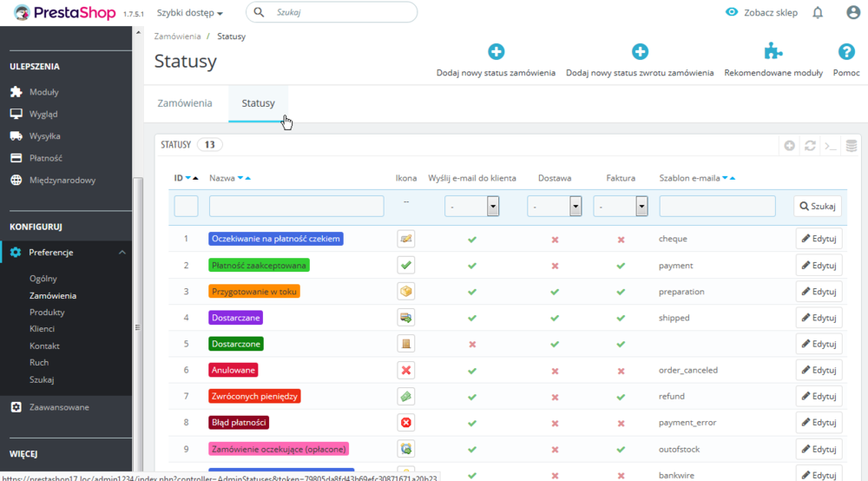This screenshot has width=868, height=481.
Task: Click the status icon for Przygotowanie w toku
Action: click(405, 291)
